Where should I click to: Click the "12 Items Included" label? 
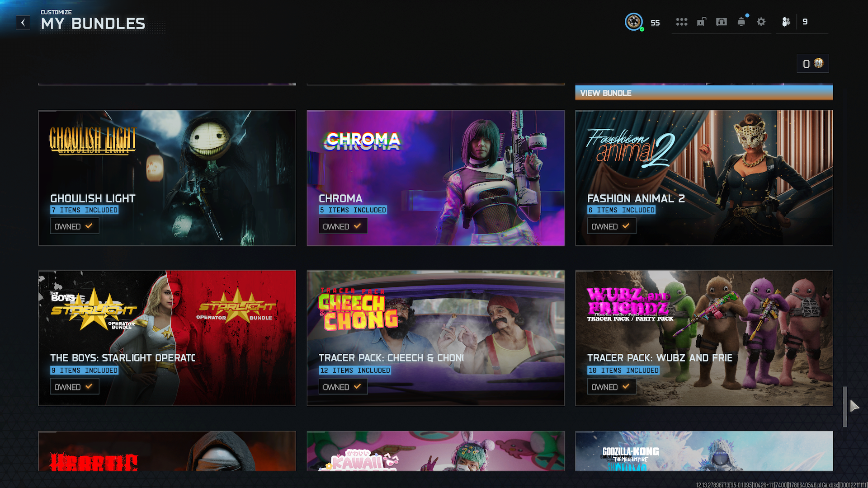click(x=355, y=371)
